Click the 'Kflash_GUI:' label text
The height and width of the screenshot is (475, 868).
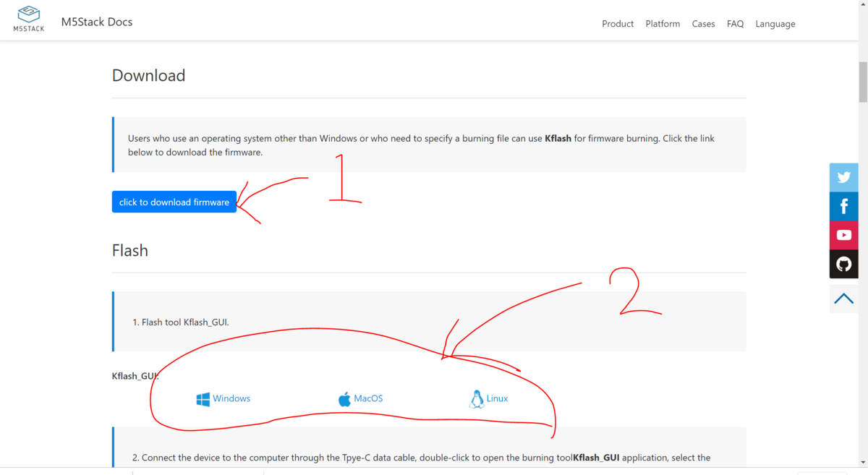(x=135, y=376)
